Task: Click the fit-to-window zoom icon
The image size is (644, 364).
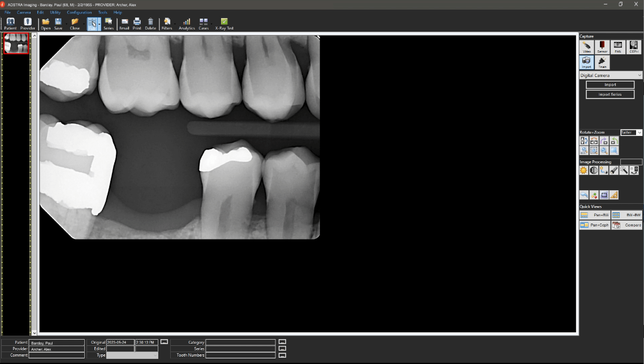Action: click(x=594, y=151)
